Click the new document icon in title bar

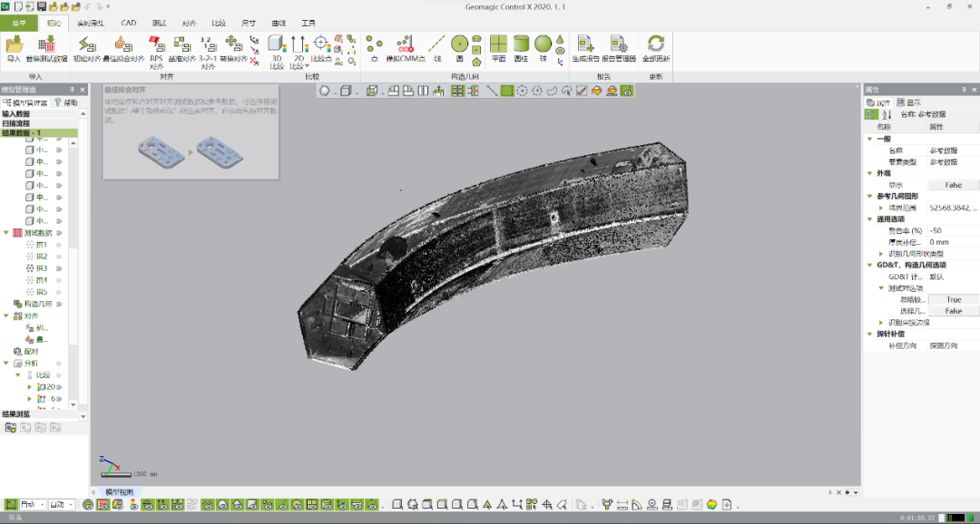coord(18,6)
